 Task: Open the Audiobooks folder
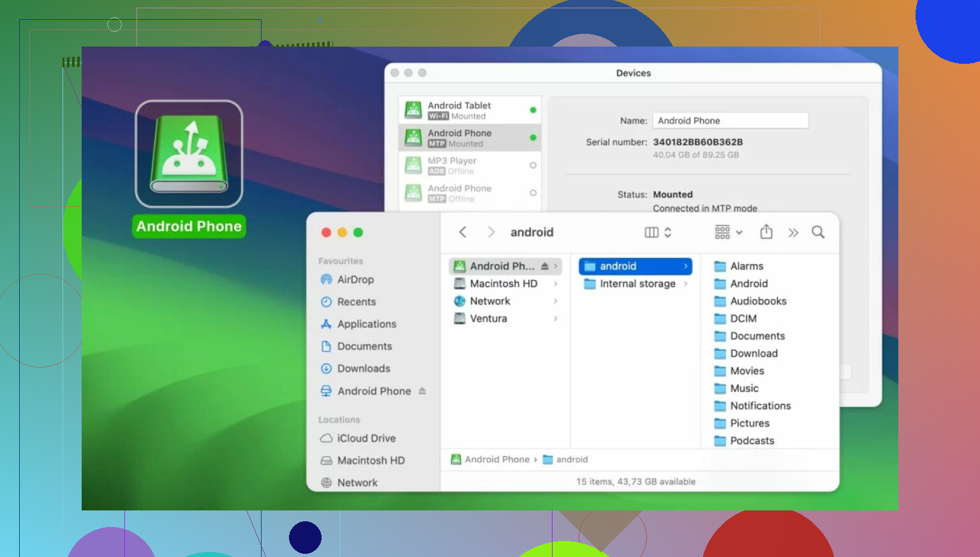750,301
